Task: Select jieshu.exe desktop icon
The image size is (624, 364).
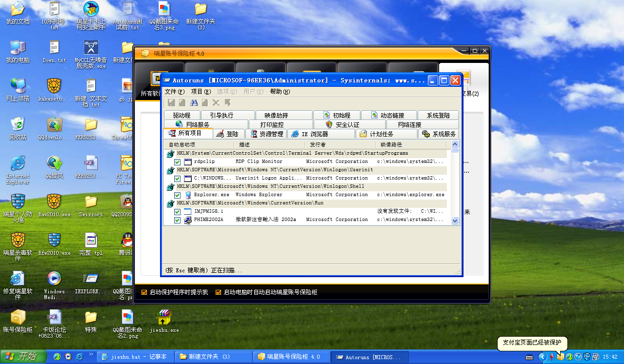Action: click(164, 321)
